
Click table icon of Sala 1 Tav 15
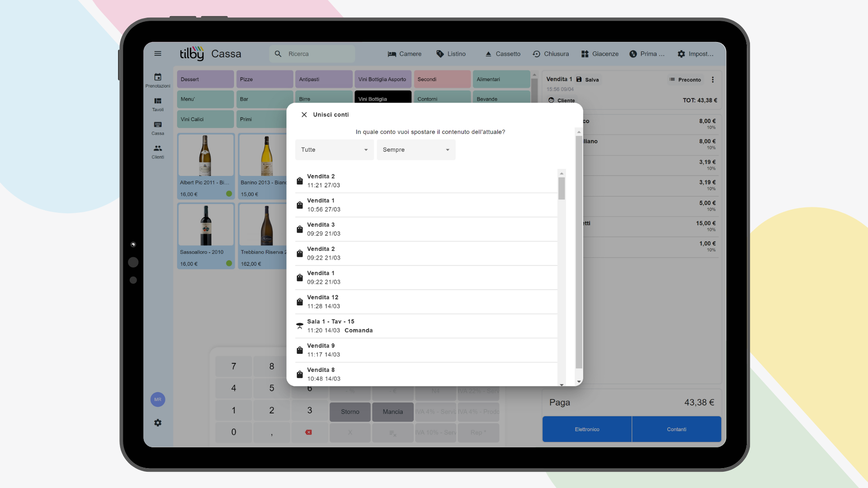pos(299,326)
